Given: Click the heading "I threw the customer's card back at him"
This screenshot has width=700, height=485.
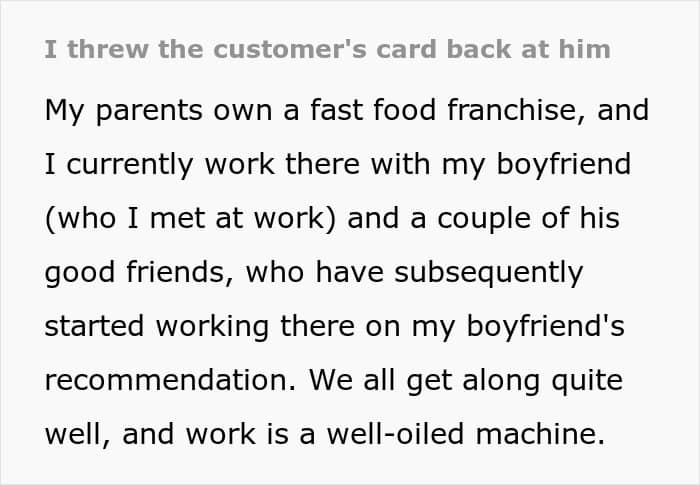Looking at the screenshot, I should pyautogui.click(x=327, y=49).
